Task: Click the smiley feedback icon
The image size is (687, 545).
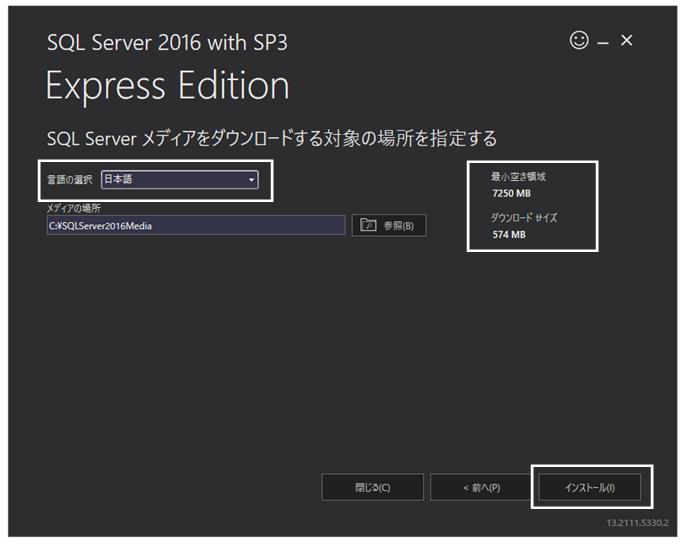Action: click(579, 40)
